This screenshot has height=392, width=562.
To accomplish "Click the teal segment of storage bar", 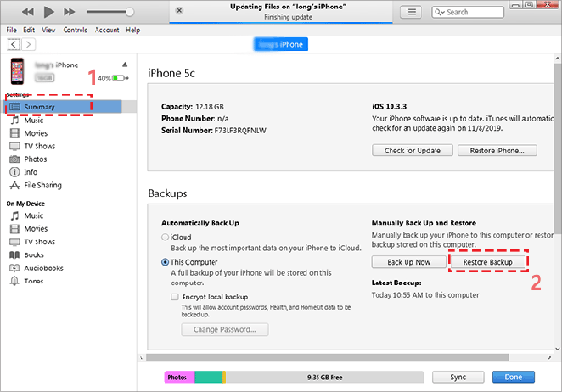I will (208, 377).
